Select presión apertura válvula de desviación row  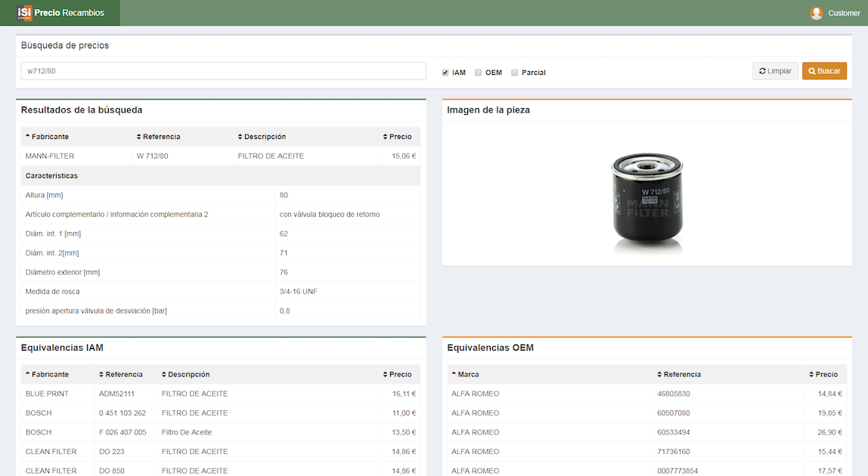point(220,311)
